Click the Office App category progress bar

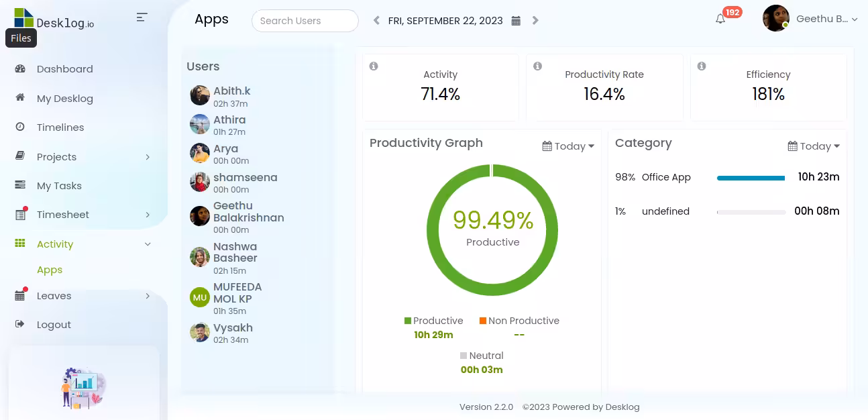point(751,178)
